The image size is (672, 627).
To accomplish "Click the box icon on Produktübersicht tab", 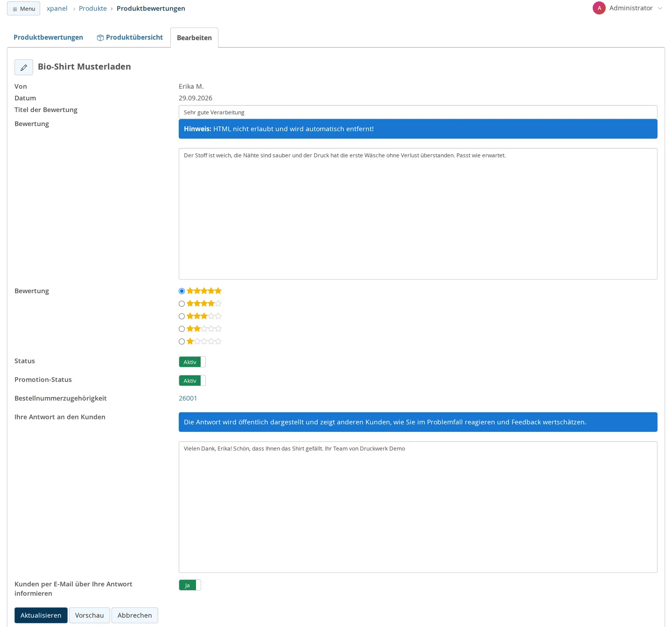I will pyautogui.click(x=100, y=38).
